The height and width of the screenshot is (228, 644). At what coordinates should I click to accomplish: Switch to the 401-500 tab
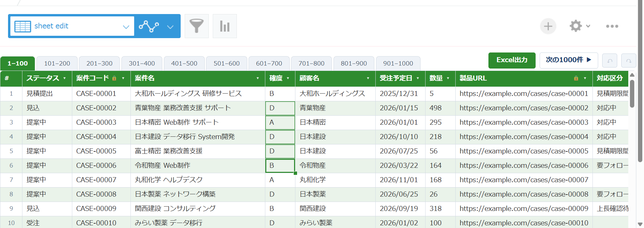(x=184, y=64)
